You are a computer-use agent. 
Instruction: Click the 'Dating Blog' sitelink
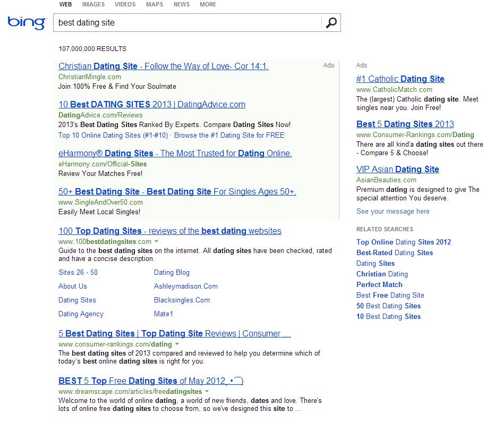pyautogui.click(x=172, y=272)
